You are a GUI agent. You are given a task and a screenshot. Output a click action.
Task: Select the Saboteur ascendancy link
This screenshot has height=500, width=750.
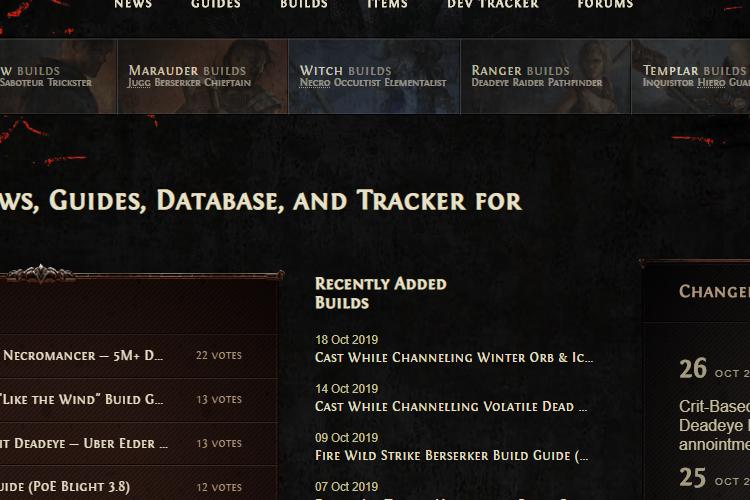[x=22, y=83]
